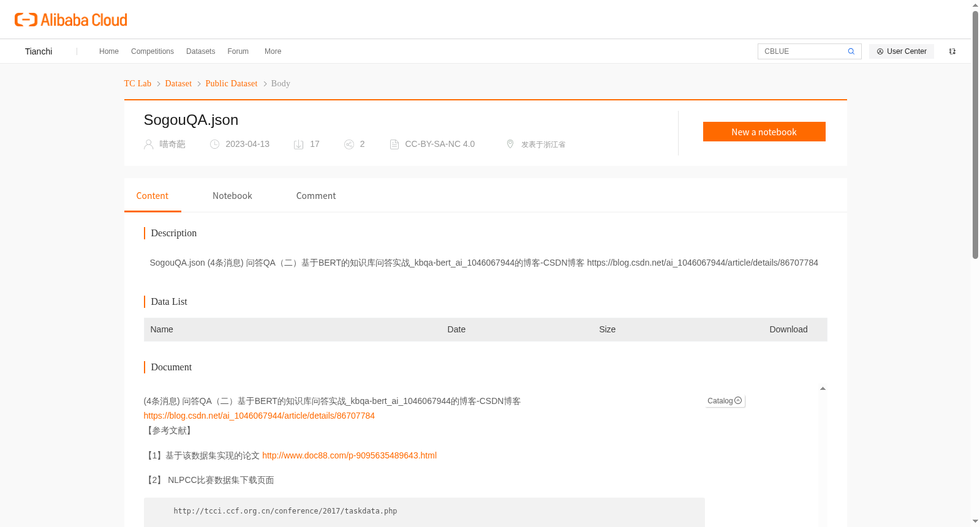980x527 pixels.
Task: Click the taskdata.php URL code block
Action: coord(424,511)
